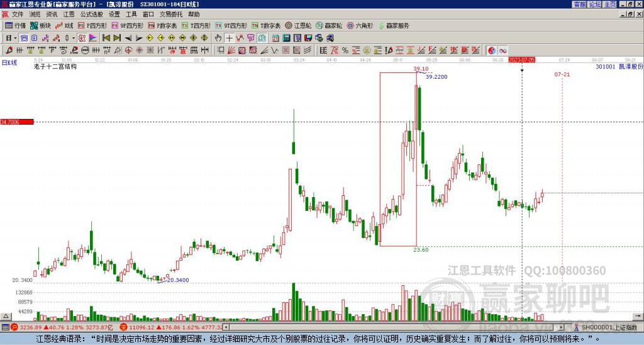
Task: Click the 23.60 price label
Action: tap(421, 249)
